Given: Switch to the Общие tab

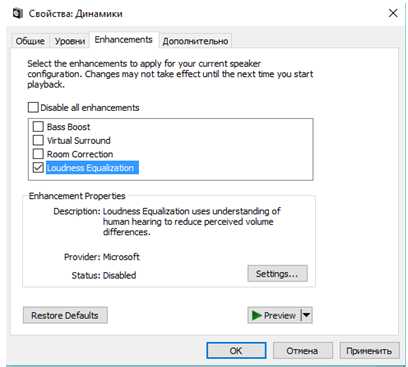Looking at the screenshot, I should click(30, 41).
